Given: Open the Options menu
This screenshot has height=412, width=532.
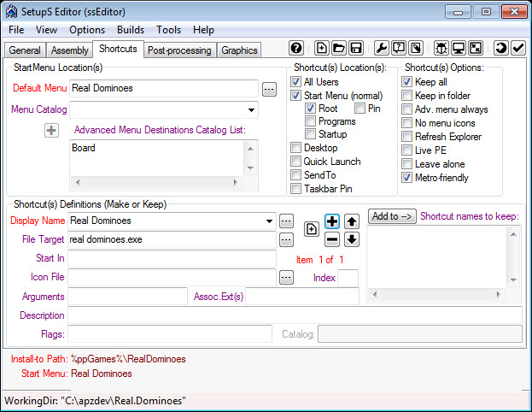Looking at the screenshot, I should (87, 30).
